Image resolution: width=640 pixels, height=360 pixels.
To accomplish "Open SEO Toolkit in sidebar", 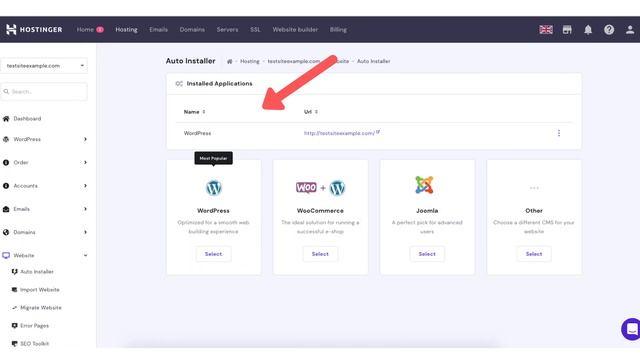I will pyautogui.click(x=34, y=344).
